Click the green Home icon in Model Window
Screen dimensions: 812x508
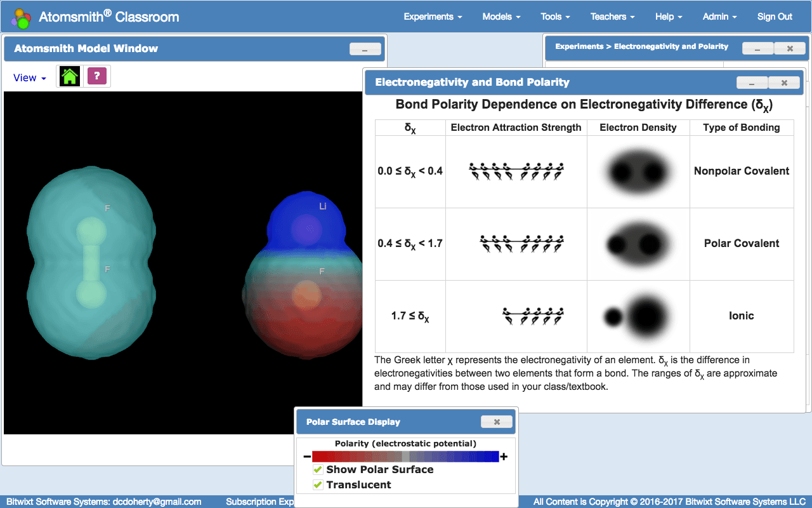coord(70,77)
